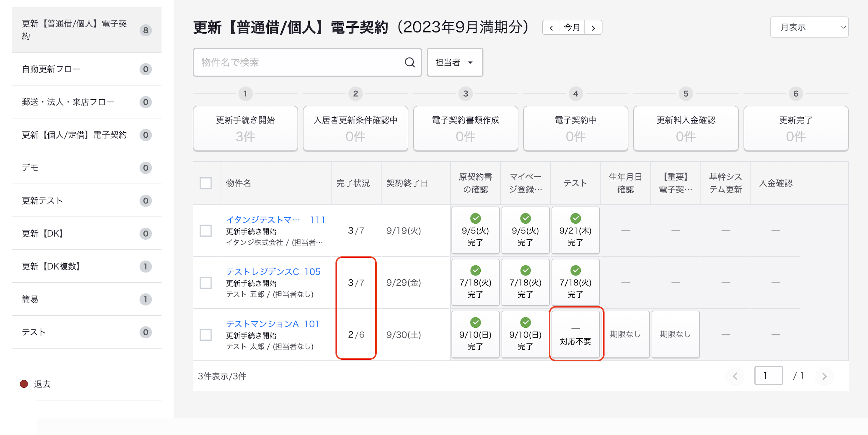The width and height of the screenshot is (868, 435).
Task: Select step 2 入居者更新条件確認中 card
Action: coord(355,129)
